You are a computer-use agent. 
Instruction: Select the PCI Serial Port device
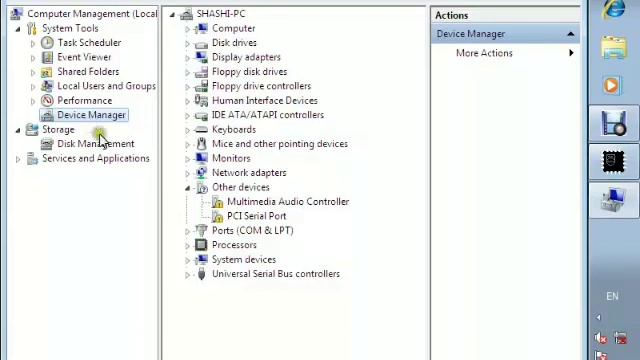[x=257, y=216]
